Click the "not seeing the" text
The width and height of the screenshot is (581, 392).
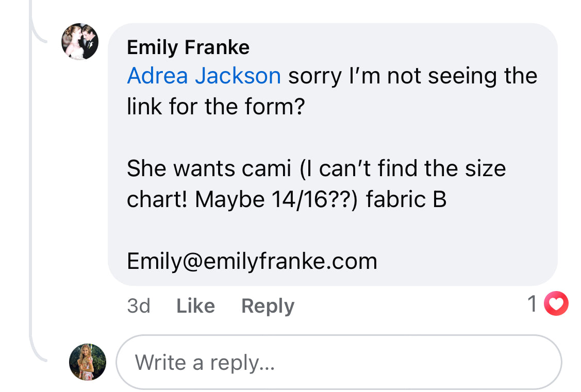coord(462,76)
